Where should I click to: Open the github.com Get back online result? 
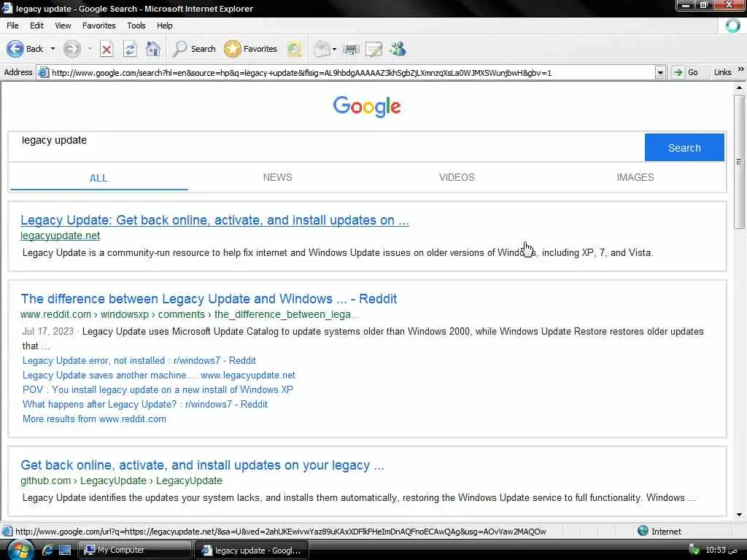(x=202, y=464)
